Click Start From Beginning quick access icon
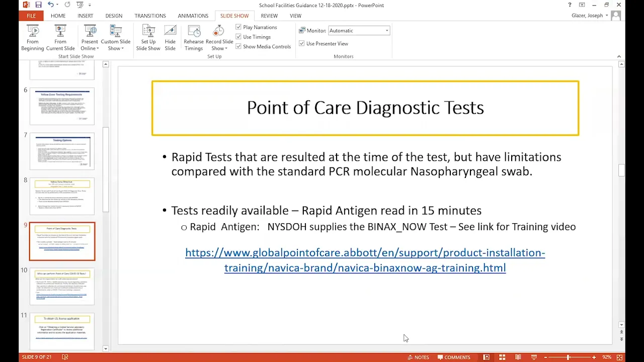This screenshot has height=362, width=644. click(x=80, y=5)
